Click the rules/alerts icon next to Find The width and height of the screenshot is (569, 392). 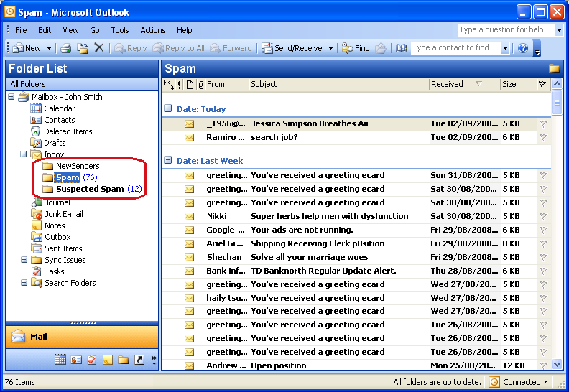(x=381, y=48)
